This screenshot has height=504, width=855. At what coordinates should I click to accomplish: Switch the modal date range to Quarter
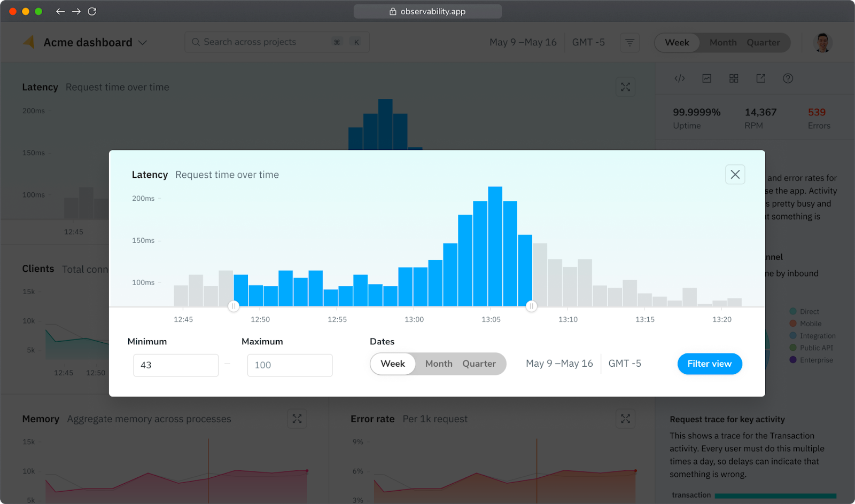(x=479, y=364)
